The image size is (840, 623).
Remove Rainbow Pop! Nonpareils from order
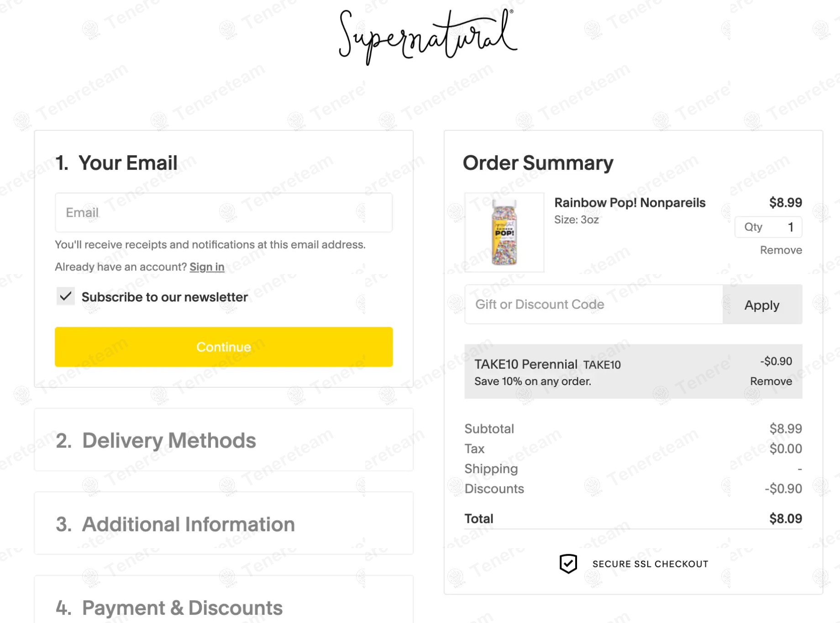tap(781, 250)
